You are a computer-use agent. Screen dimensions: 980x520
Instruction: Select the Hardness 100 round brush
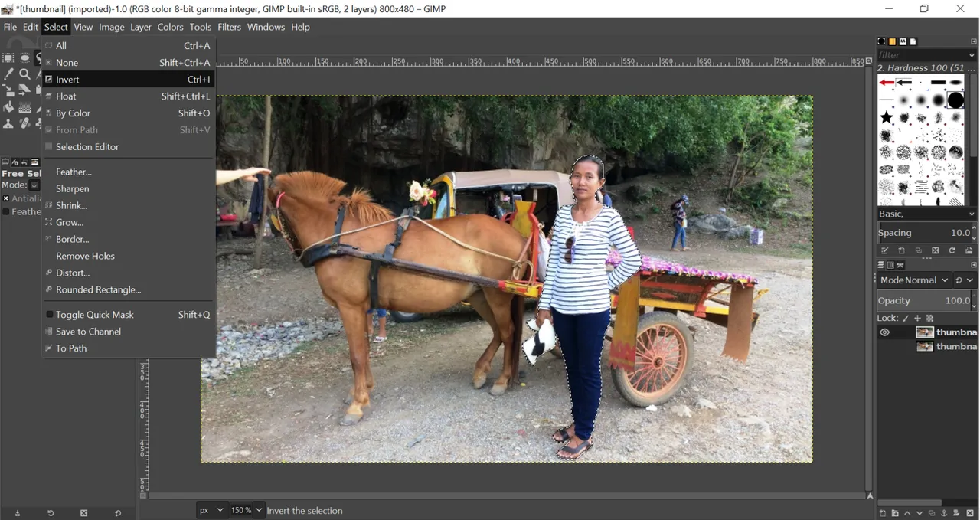pos(955,100)
